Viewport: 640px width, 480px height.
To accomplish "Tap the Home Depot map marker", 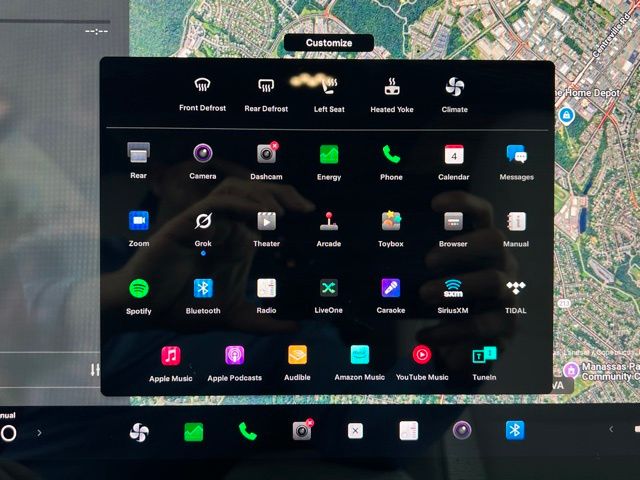I will pos(566,116).
